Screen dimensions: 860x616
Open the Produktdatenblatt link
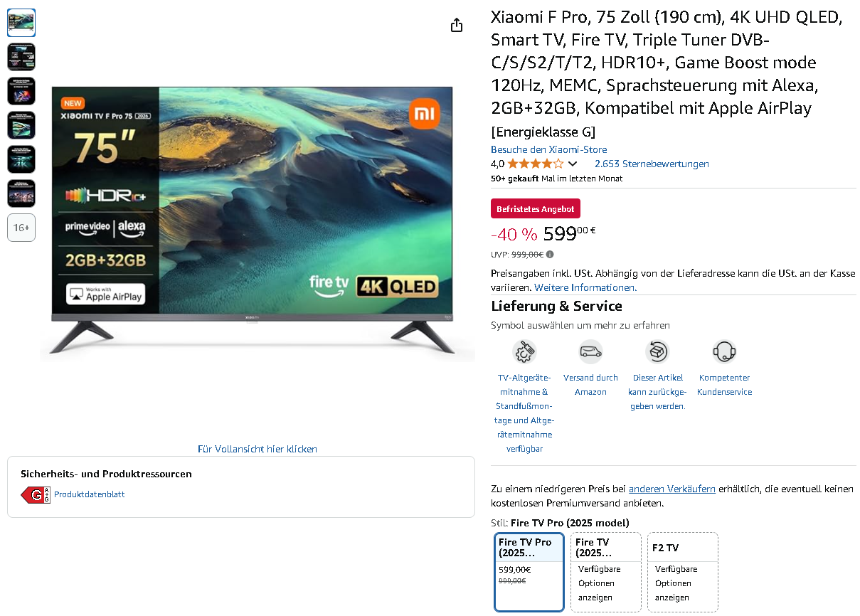(x=90, y=494)
